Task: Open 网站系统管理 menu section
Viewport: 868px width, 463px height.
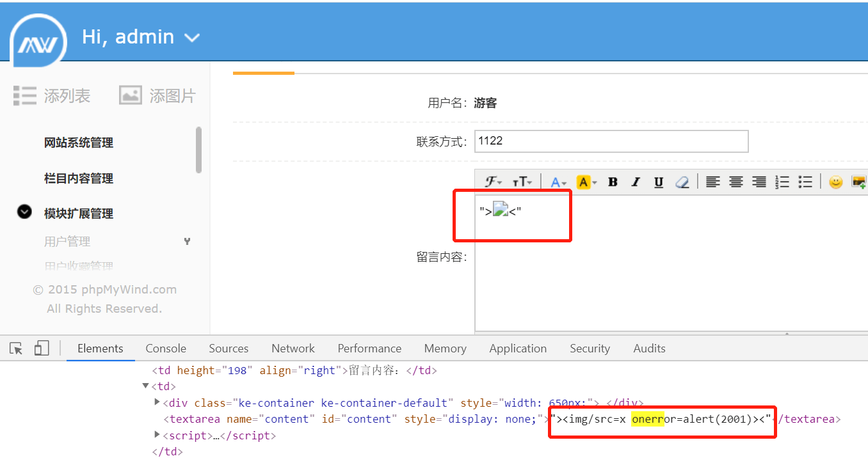Action: click(79, 143)
